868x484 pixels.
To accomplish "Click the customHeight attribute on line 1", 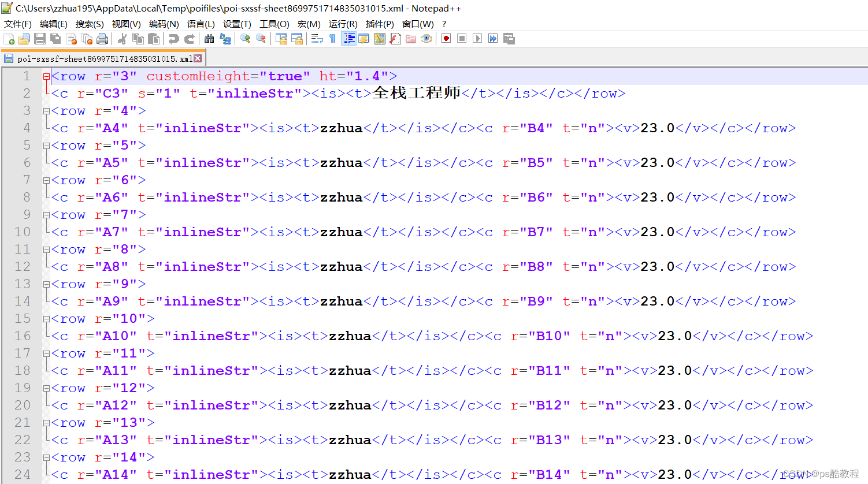I will 198,76.
